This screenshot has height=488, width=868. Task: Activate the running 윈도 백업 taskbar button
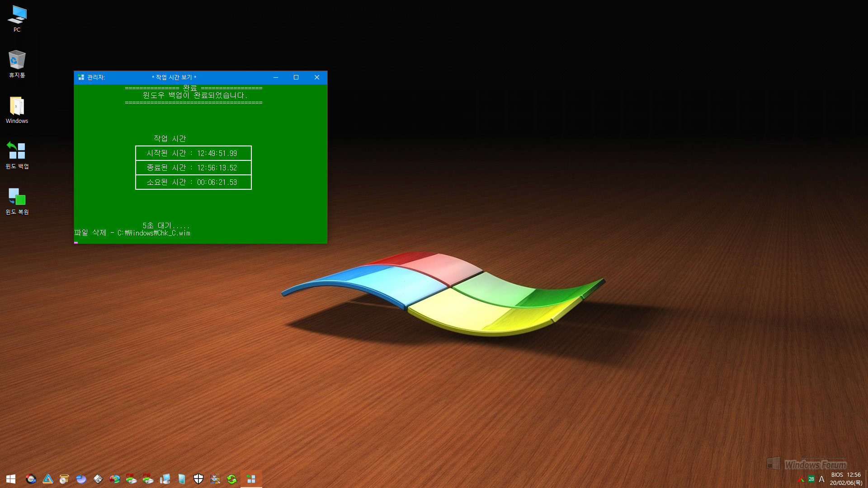[251, 479]
